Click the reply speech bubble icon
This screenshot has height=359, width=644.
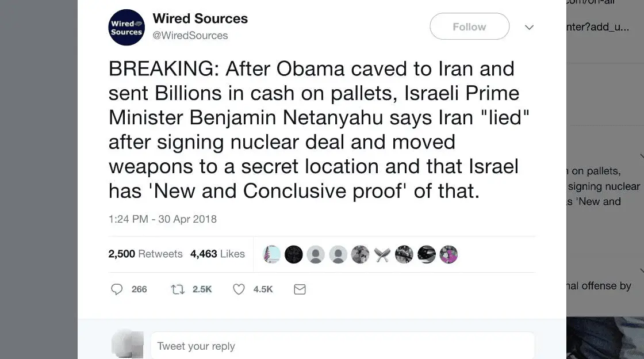pos(117,289)
